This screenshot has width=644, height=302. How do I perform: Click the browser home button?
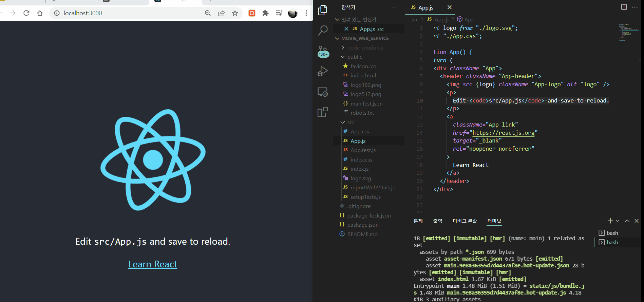[40, 13]
